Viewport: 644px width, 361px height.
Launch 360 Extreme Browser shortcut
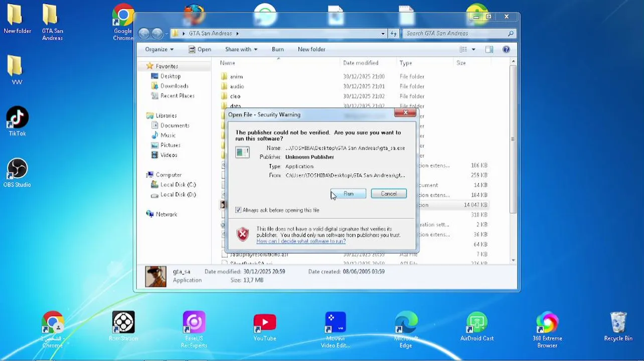pos(547,329)
